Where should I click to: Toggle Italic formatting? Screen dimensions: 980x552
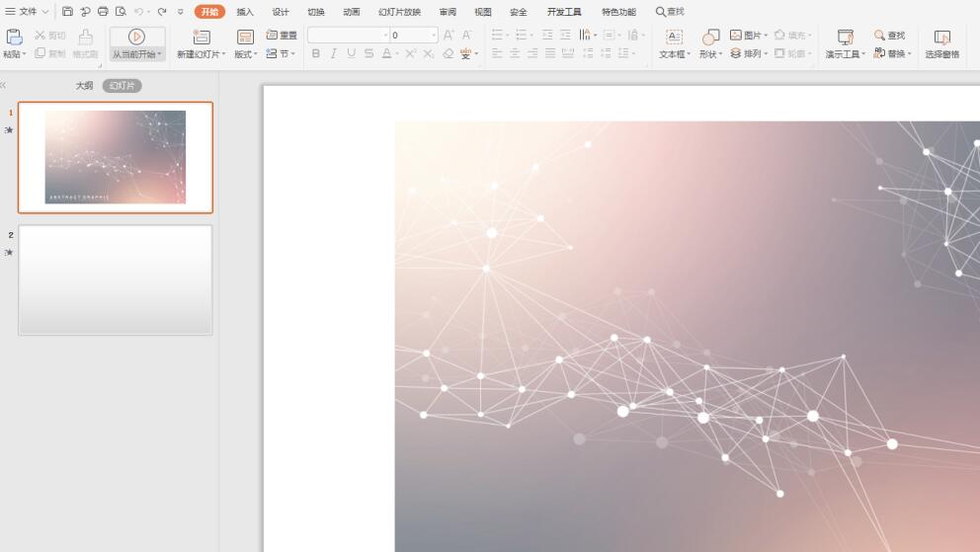point(333,53)
